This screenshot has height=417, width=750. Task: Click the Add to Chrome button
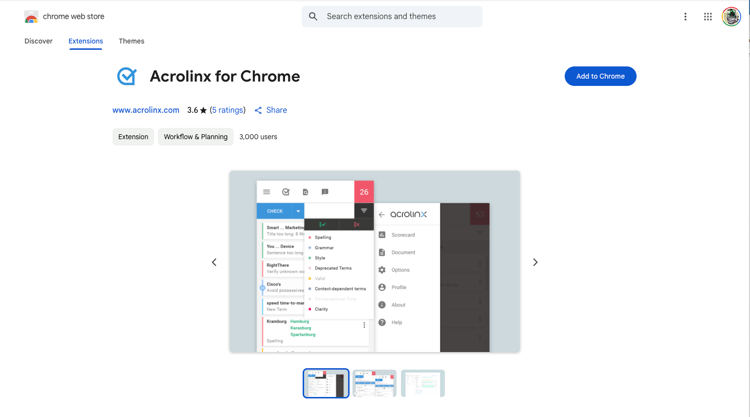(600, 76)
